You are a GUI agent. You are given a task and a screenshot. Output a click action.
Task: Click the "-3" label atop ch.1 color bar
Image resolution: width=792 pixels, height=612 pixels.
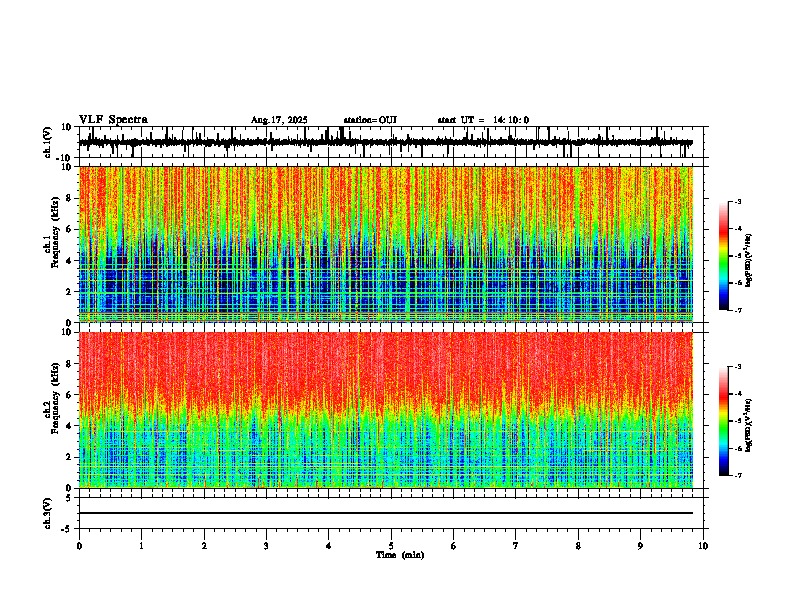click(x=737, y=201)
